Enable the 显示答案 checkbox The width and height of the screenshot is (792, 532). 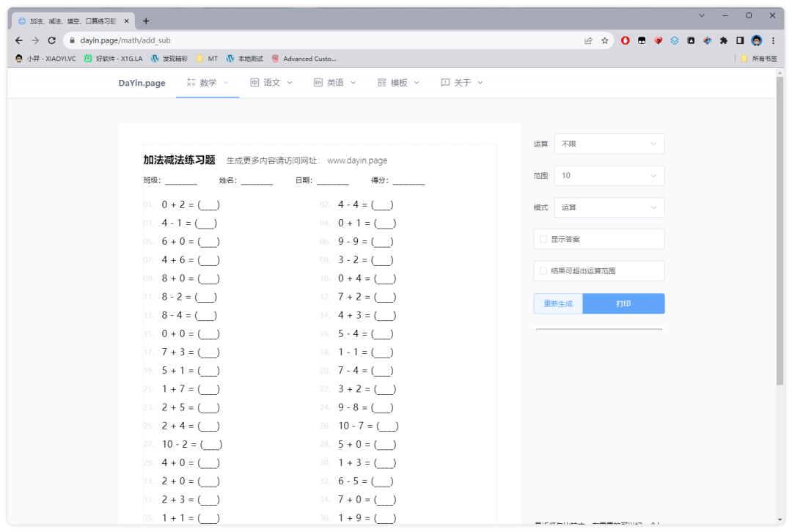[x=543, y=239]
